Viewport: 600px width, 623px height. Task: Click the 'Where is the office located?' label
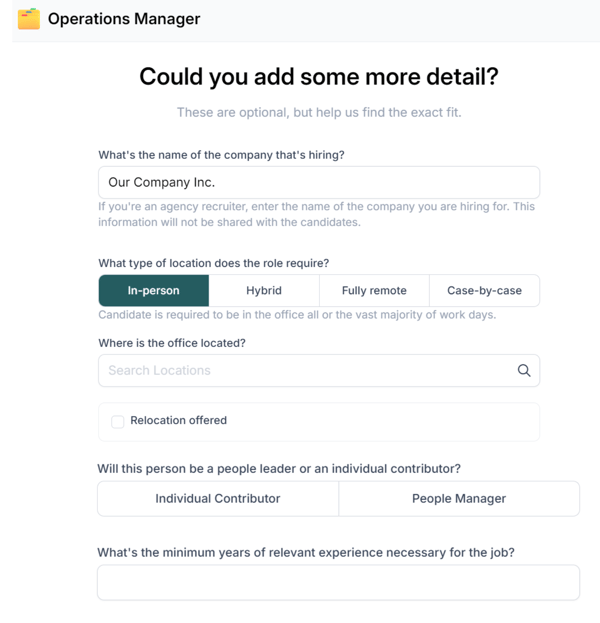click(x=172, y=343)
